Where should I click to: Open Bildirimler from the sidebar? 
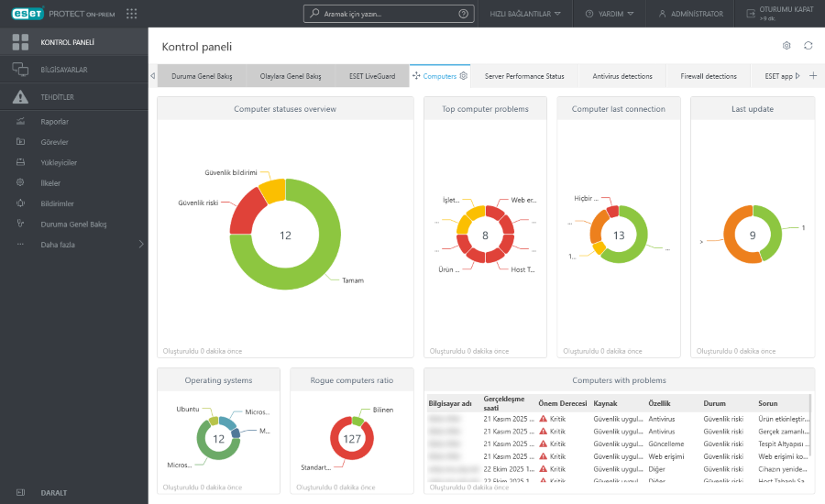click(x=57, y=203)
